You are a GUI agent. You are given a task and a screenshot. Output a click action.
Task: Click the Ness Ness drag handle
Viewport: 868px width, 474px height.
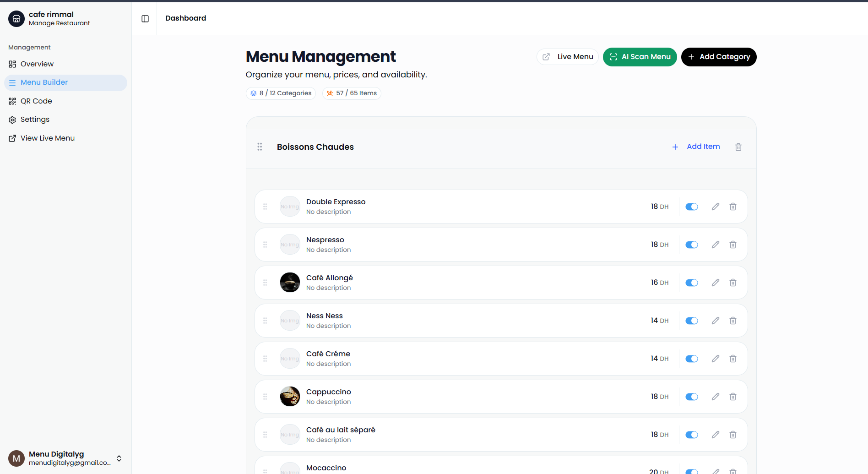point(265,321)
